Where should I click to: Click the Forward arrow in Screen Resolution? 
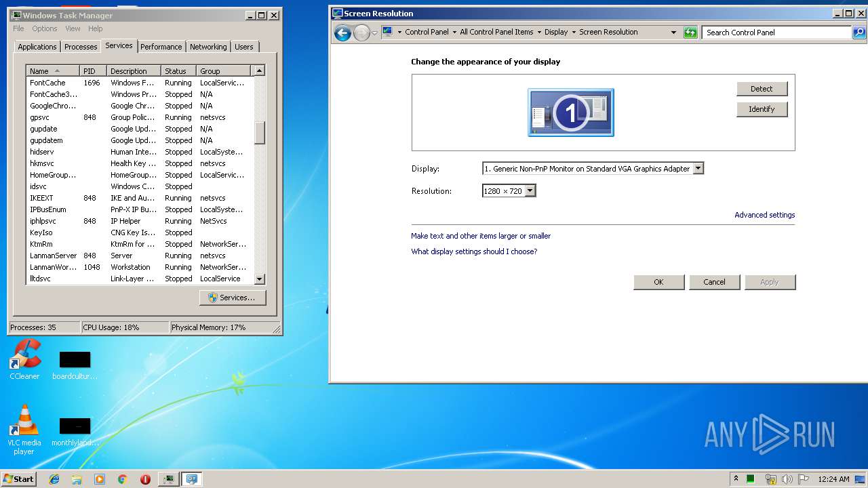tap(361, 33)
